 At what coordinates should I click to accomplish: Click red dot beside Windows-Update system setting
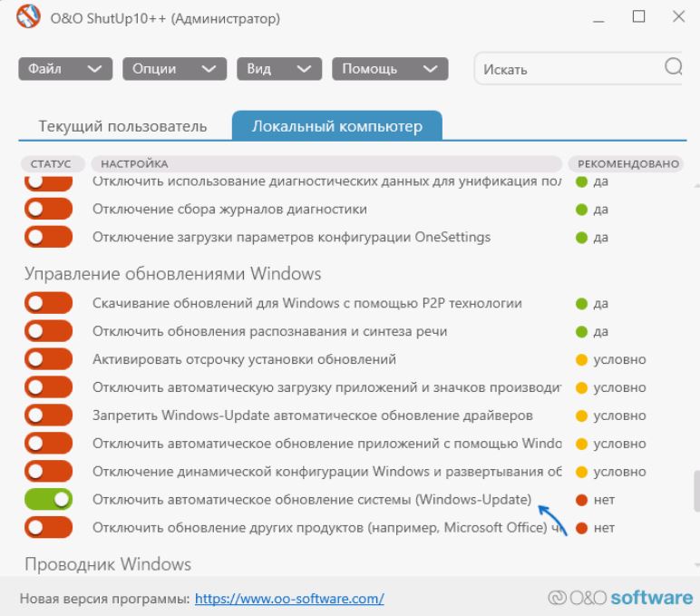pos(581,500)
